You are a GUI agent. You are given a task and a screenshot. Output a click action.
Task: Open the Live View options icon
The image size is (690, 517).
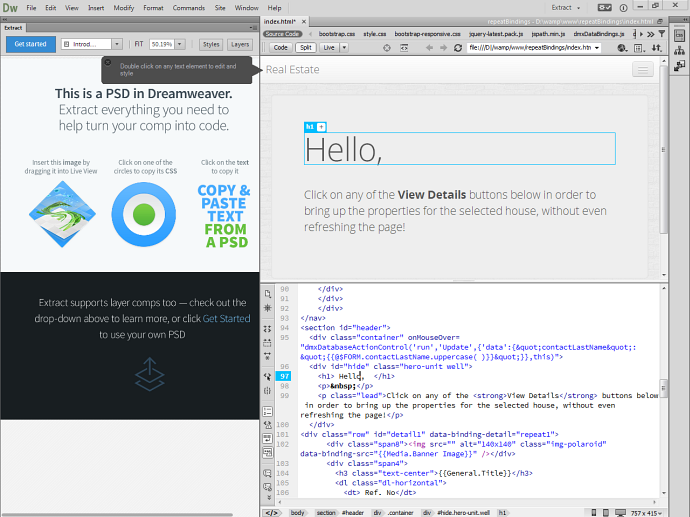click(x=639, y=48)
